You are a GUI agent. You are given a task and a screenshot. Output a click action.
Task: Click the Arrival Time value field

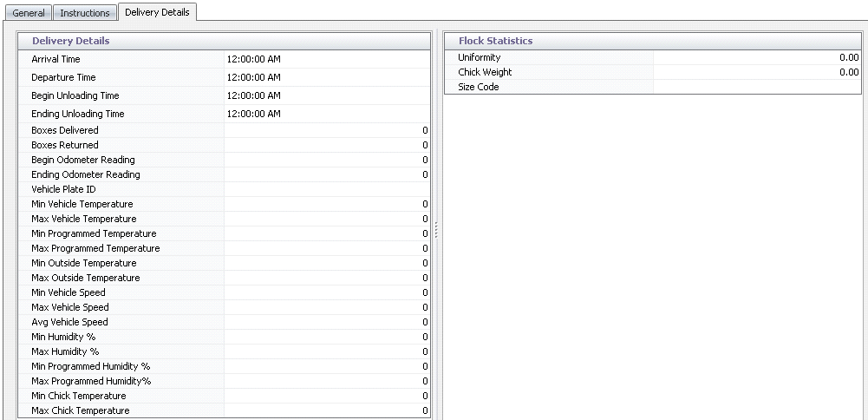point(326,59)
